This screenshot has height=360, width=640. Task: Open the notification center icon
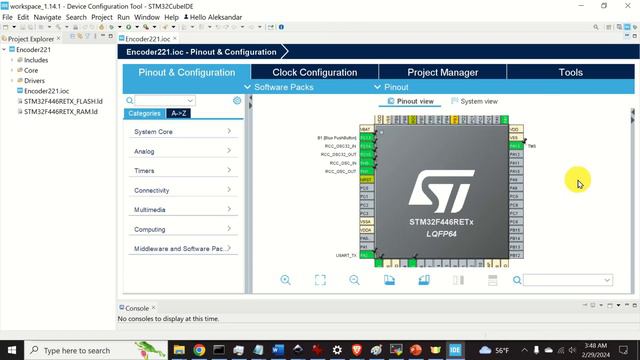coord(624,350)
